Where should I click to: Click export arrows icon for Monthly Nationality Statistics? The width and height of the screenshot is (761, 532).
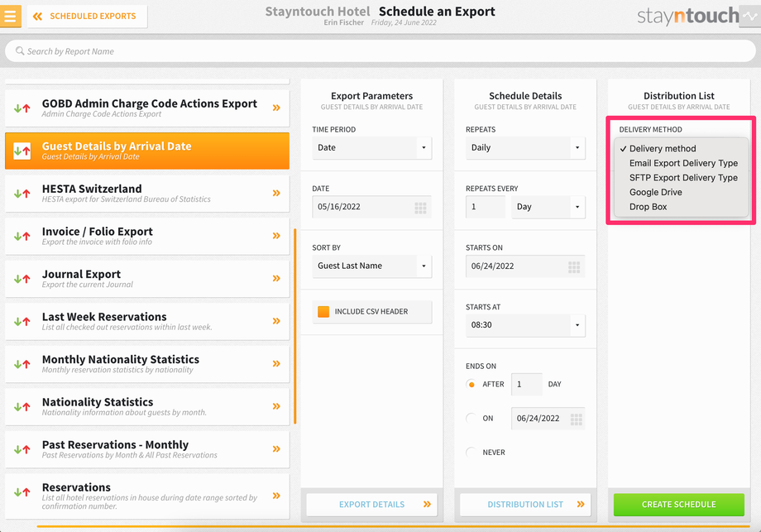(22, 364)
